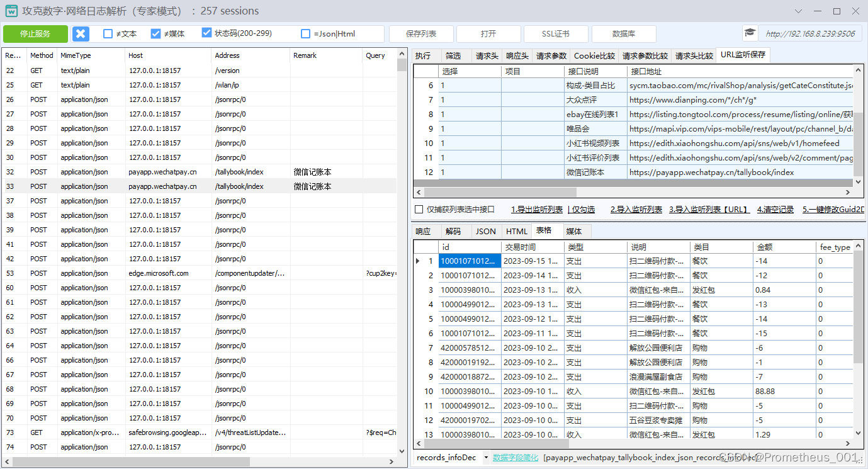Select session row 32 payapp.wechatpay.cn
The image size is (868, 469).
[200, 172]
